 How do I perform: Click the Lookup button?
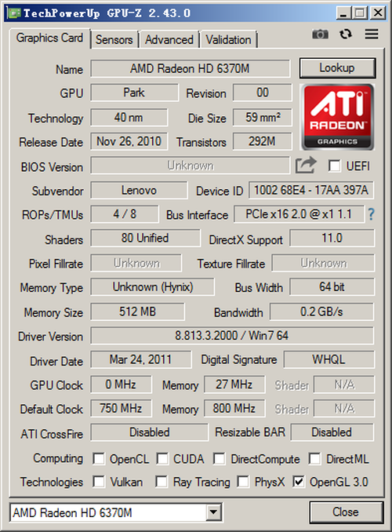pyautogui.click(x=337, y=67)
